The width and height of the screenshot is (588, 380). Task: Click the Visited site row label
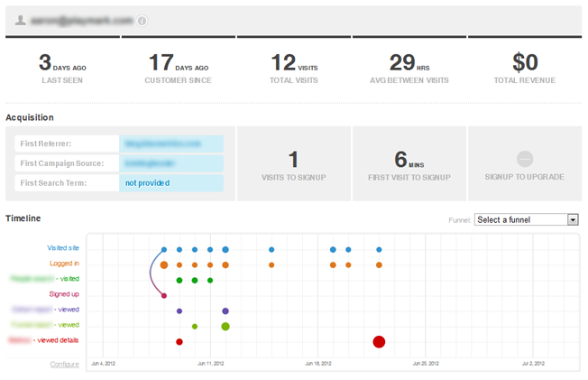click(x=63, y=248)
